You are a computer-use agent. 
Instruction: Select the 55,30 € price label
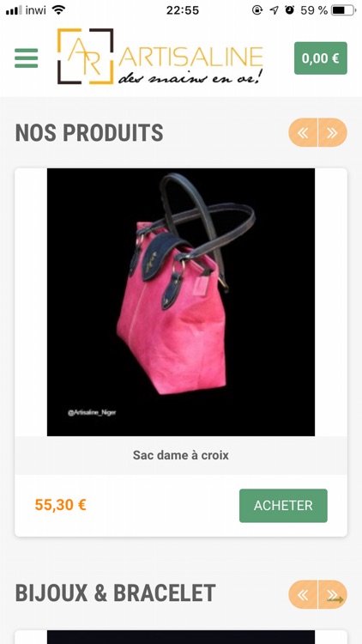pyautogui.click(x=60, y=505)
